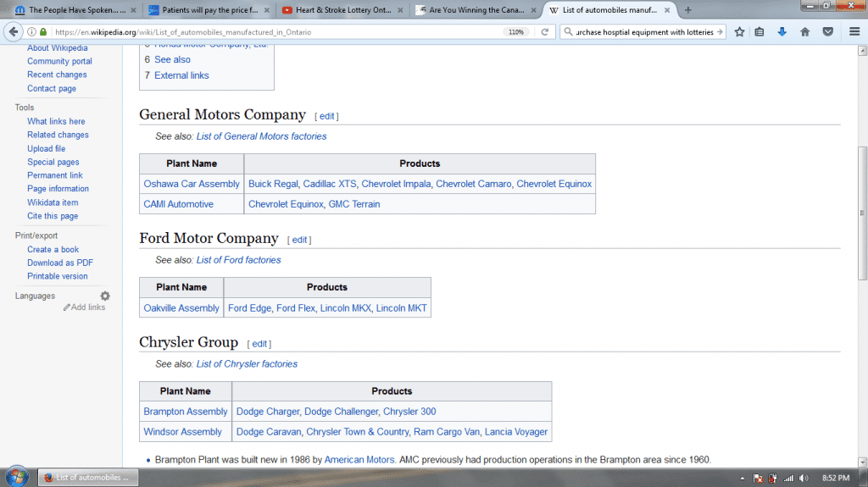Click the 110% zoom level indicator
The width and height of the screenshot is (868, 487).
[515, 32]
